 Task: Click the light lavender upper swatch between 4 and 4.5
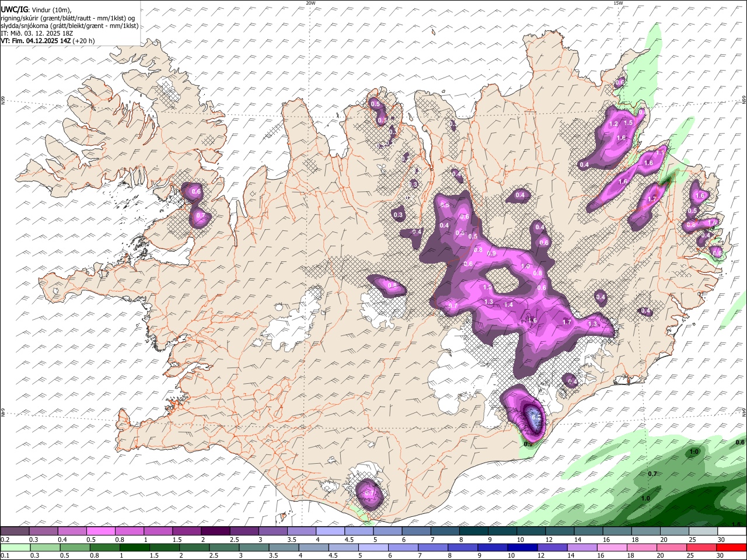[330, 531]
